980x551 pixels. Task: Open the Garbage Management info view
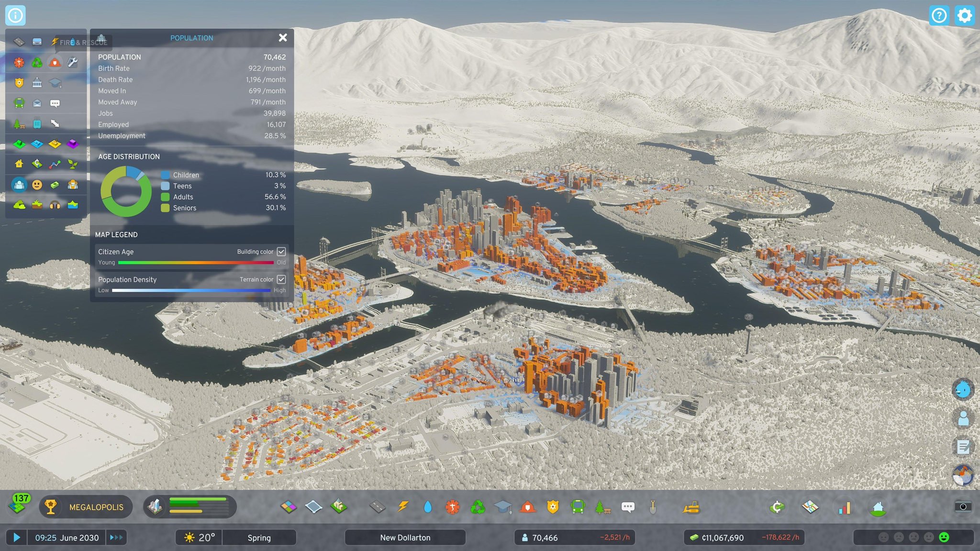37,62
